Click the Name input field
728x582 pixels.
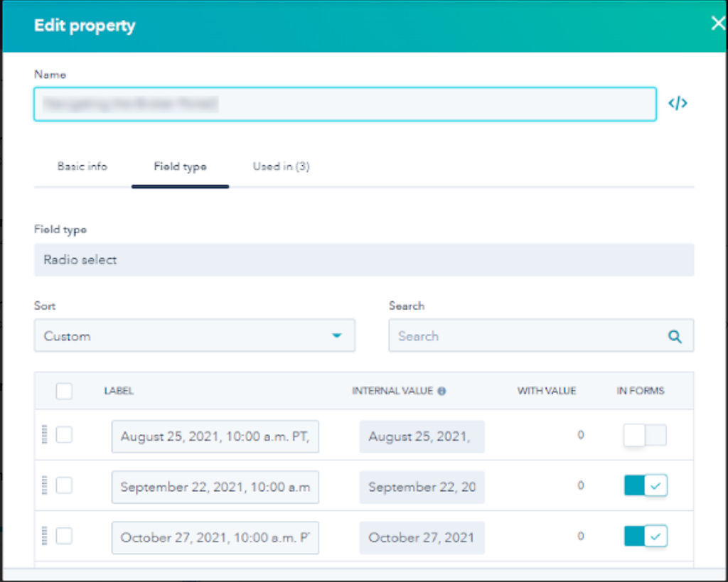click(x=346, y=104)
